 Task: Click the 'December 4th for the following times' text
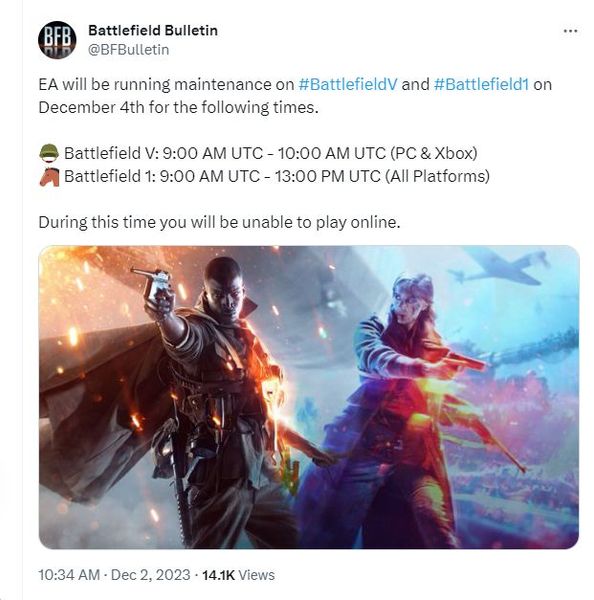pos(178,108)
